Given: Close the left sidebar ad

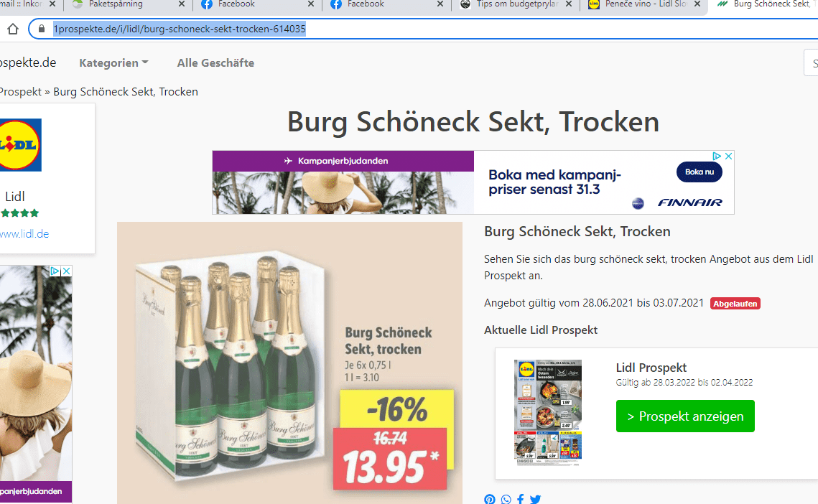Looking at the screenshot, I should [x=66, y=271].
